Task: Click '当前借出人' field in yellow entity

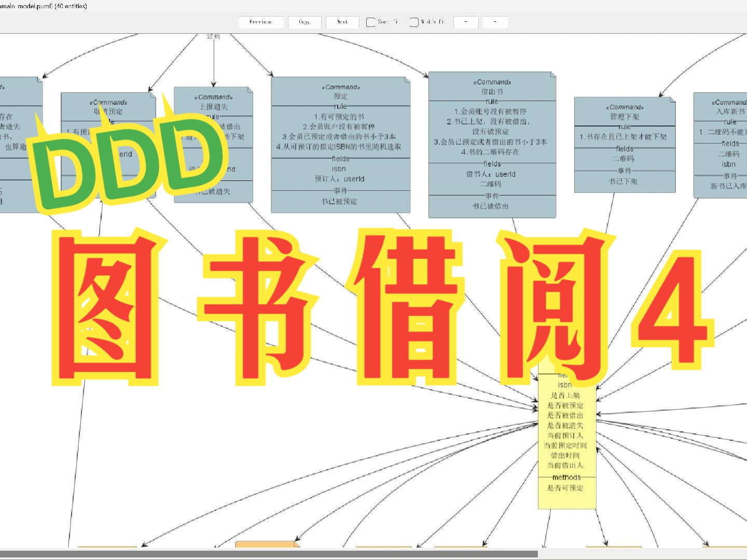Action: [565, 465]
